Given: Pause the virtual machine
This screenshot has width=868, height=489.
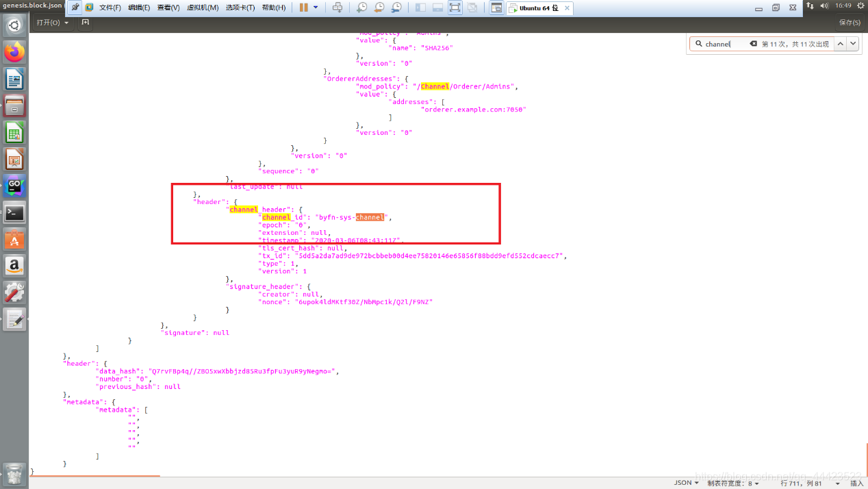Looking at the screenshot, I should tap(304, 8).
